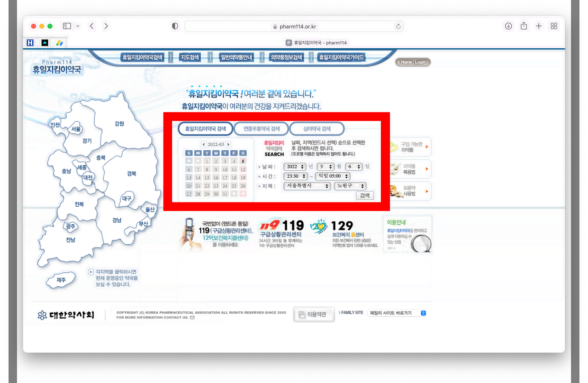Viewport: 588px width, 383px height.
Task: Click the 제주 island on the map
Action: point(61,280)
